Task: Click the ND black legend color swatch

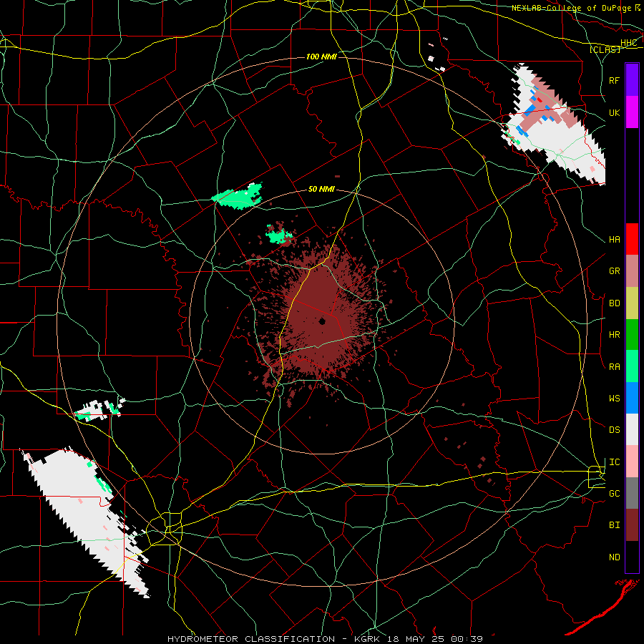Action: (632, 557)
